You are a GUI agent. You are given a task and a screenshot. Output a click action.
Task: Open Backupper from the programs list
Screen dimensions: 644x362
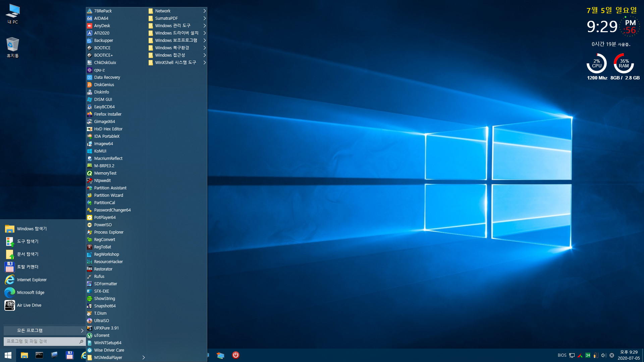[116, 41]
